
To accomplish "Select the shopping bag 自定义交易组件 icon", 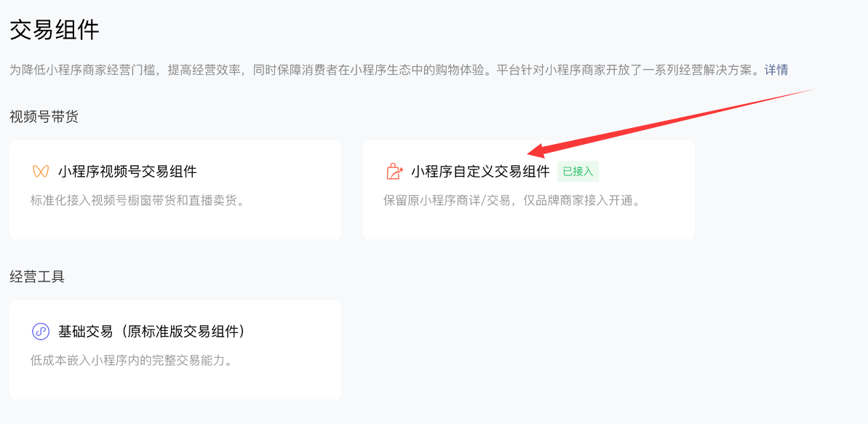I will point(394,172).
